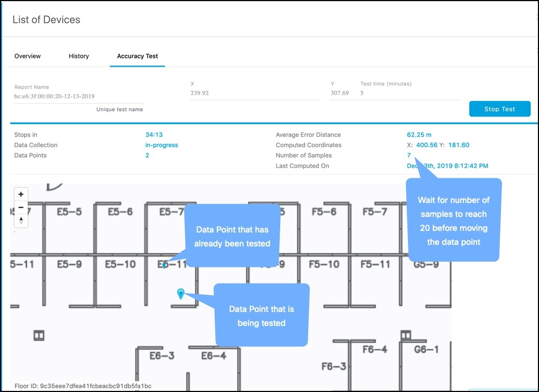Select the Accuracy Test tab

click(x=137, y=56)
